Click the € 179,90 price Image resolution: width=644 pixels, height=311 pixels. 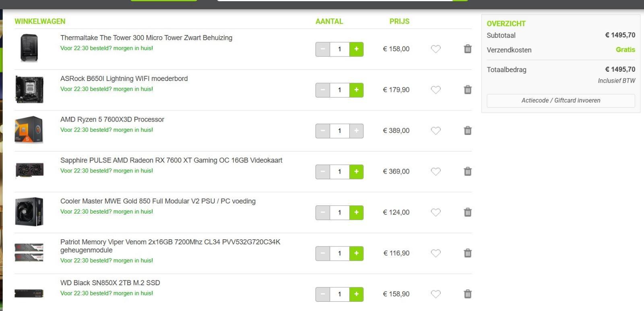tap(396, 90)
